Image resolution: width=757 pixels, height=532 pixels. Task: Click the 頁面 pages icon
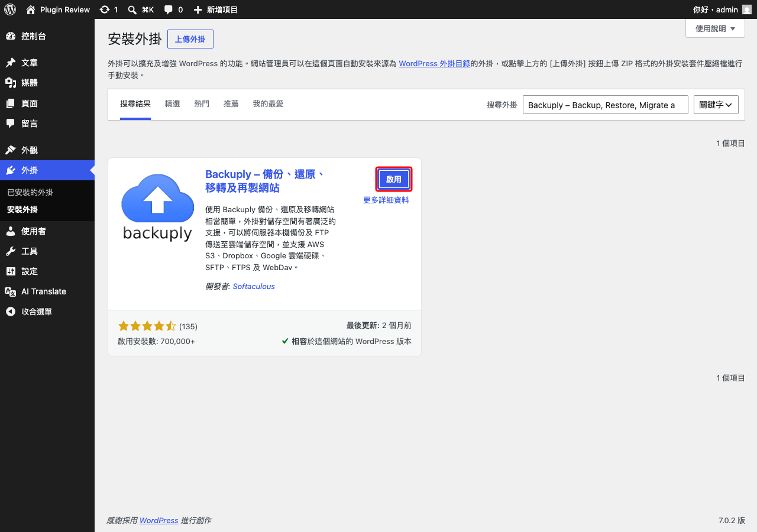click(11, 103)
